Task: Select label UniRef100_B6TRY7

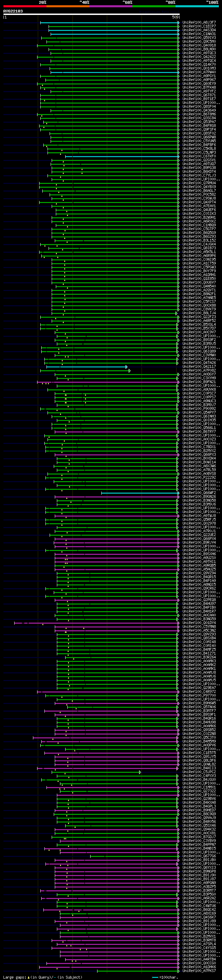Action: click(x=199, y=431)
